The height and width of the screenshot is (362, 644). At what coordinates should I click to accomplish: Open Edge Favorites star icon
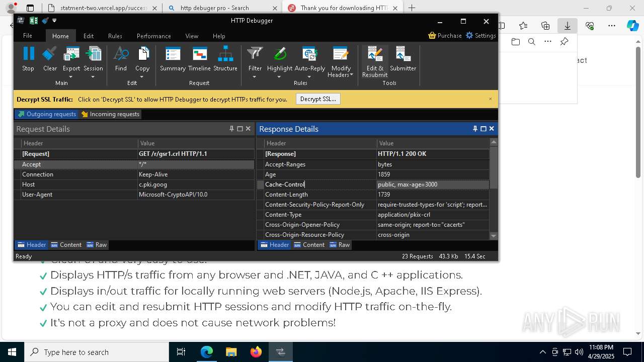523,26
